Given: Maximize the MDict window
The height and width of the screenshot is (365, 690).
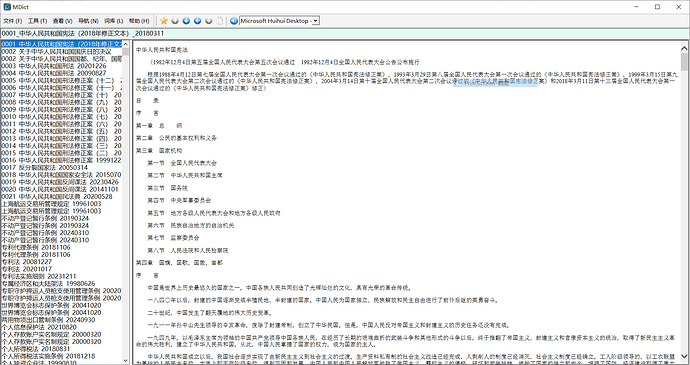Looking at the screenshot, I should pos(657,7).
